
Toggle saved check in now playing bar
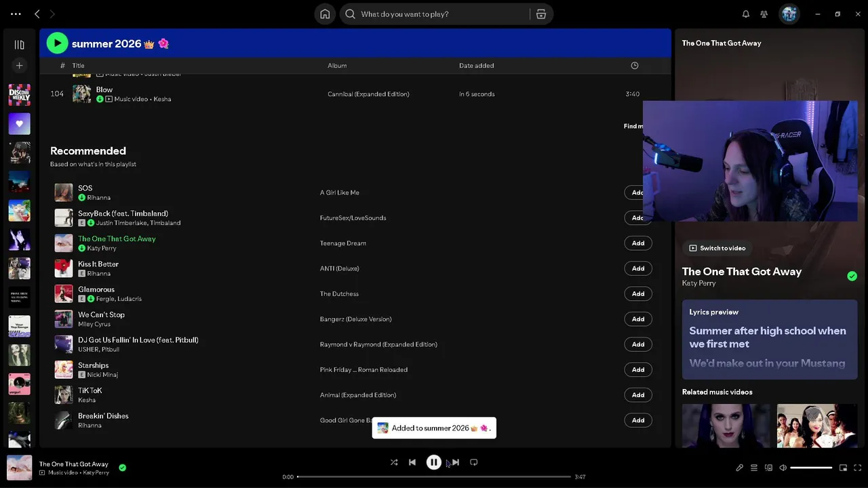122,468
